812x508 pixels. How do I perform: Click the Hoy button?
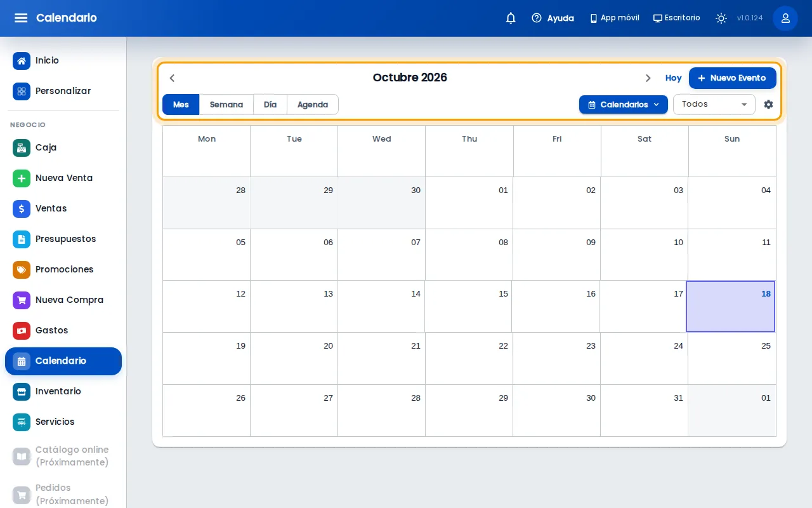click(x=673, y=78)
